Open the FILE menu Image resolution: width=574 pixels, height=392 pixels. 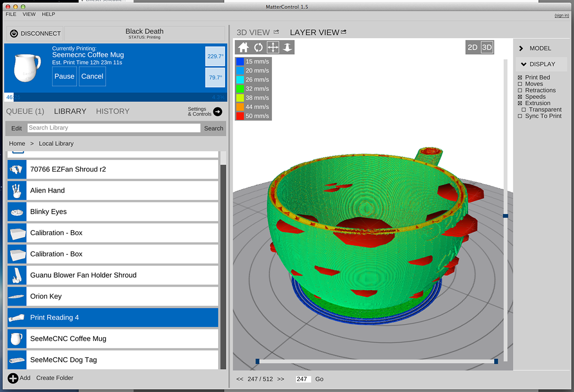pos(11,14)
